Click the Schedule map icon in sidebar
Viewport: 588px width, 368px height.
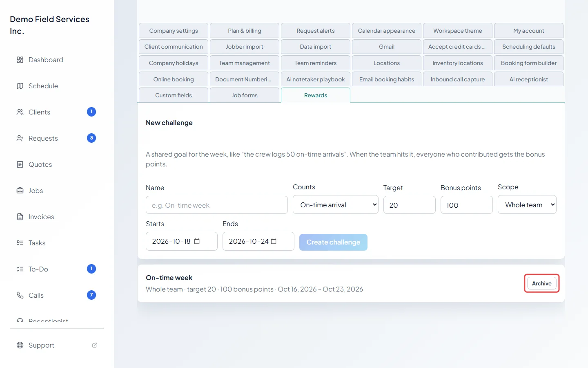[x=20, y=86]
